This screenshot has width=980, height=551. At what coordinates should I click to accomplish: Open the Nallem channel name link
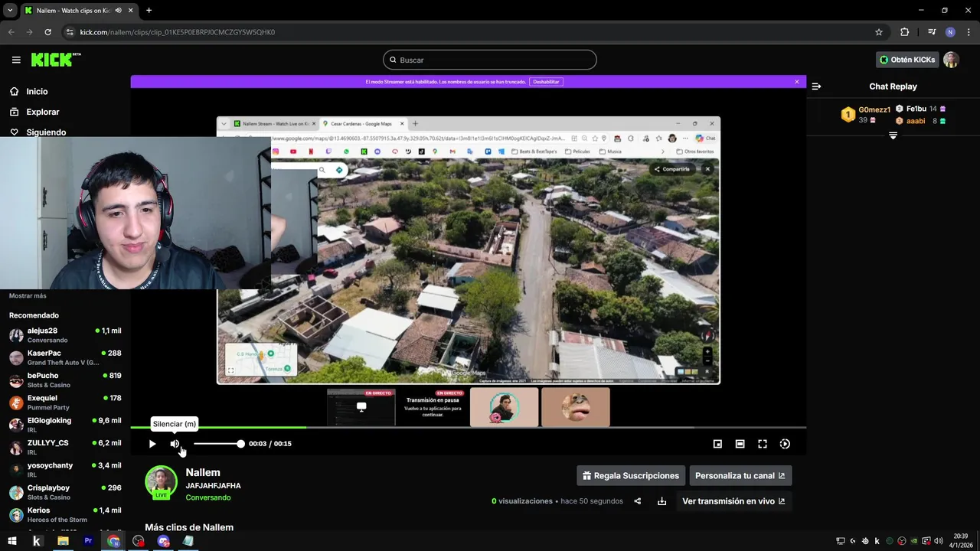[x=203, y=473]
